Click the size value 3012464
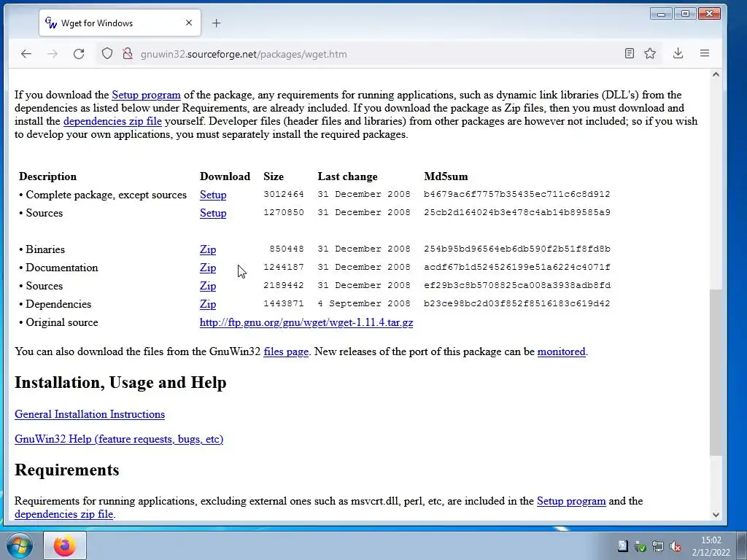 click(284, 194)
